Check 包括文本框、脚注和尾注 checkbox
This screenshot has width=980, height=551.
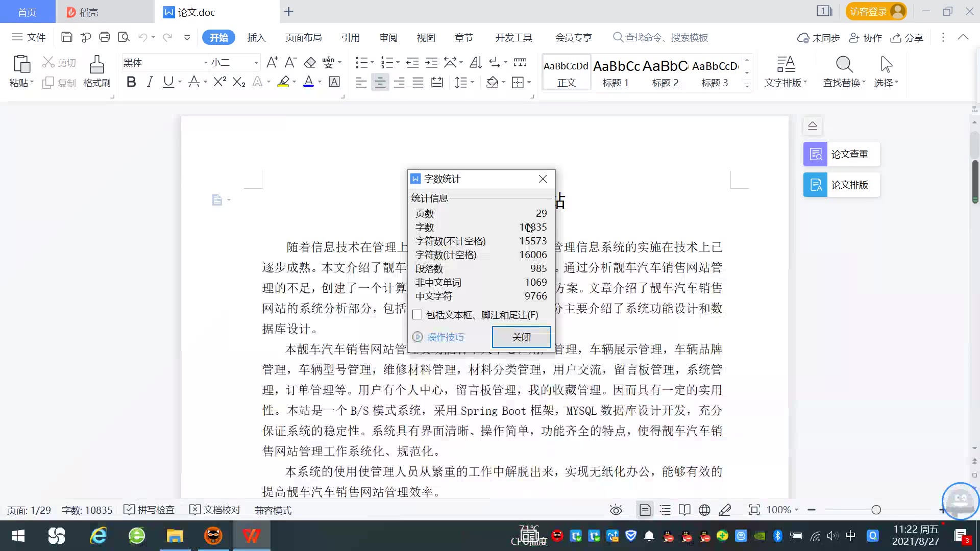[x=418, y=315]
